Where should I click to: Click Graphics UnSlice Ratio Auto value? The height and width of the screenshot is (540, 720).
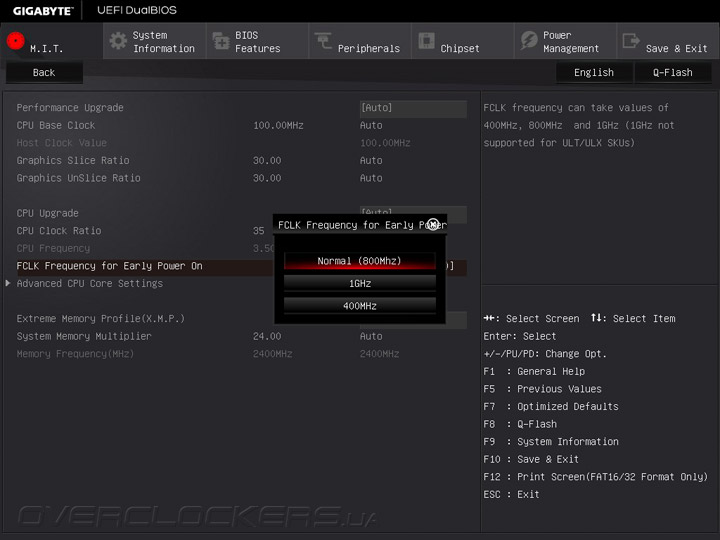coord(371,178)
